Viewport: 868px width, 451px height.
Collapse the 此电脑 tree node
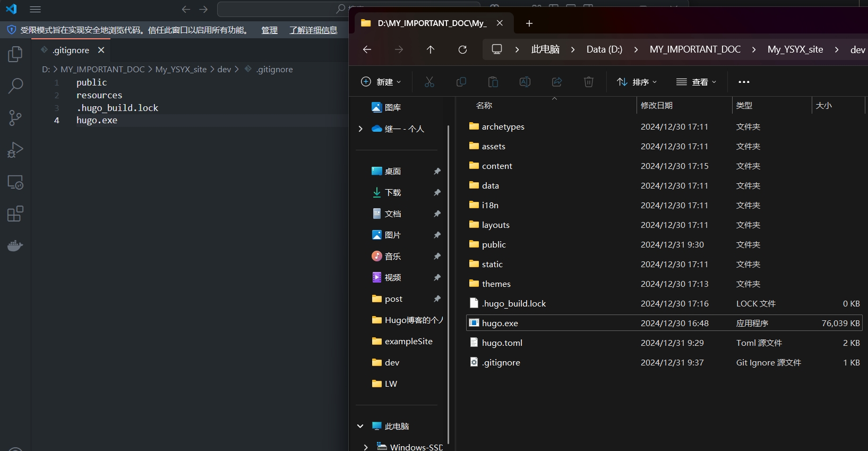click(x=360, y=426)
